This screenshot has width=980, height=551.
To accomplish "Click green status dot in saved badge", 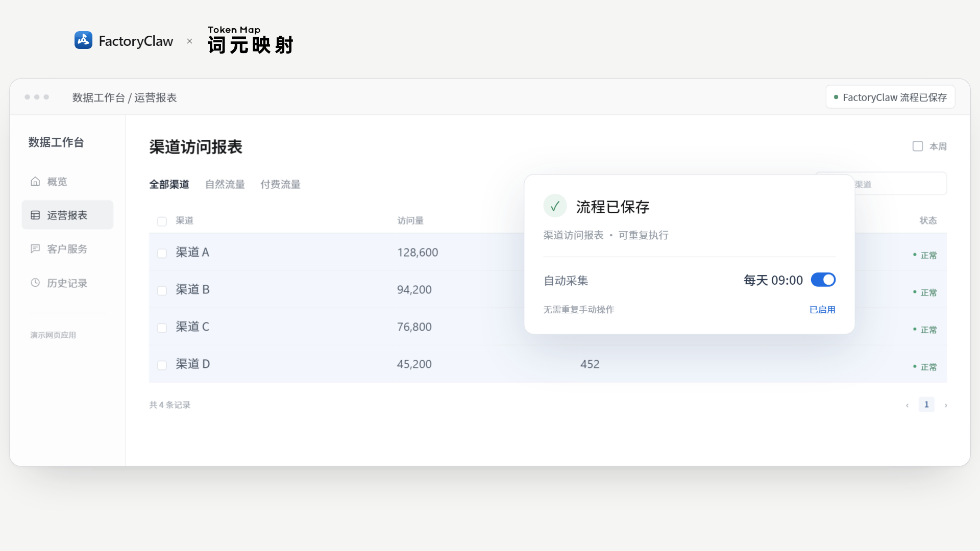I will coord(836,97).
